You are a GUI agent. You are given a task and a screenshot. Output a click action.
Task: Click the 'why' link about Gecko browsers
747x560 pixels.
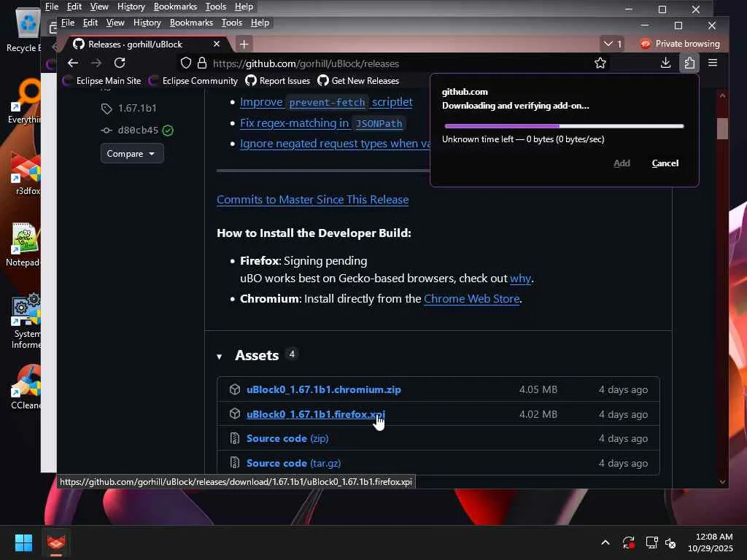click(x=520, y=278)
